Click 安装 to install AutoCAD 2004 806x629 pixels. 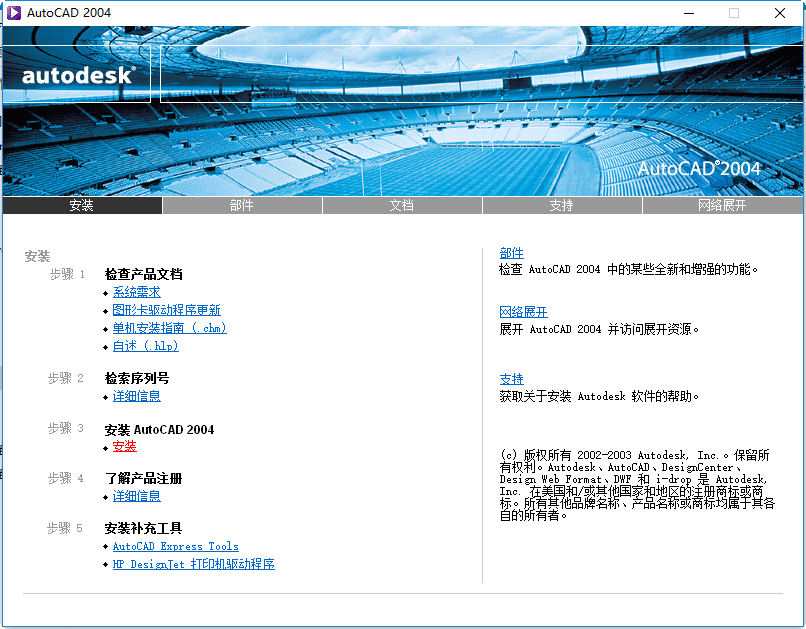point(124,446)
